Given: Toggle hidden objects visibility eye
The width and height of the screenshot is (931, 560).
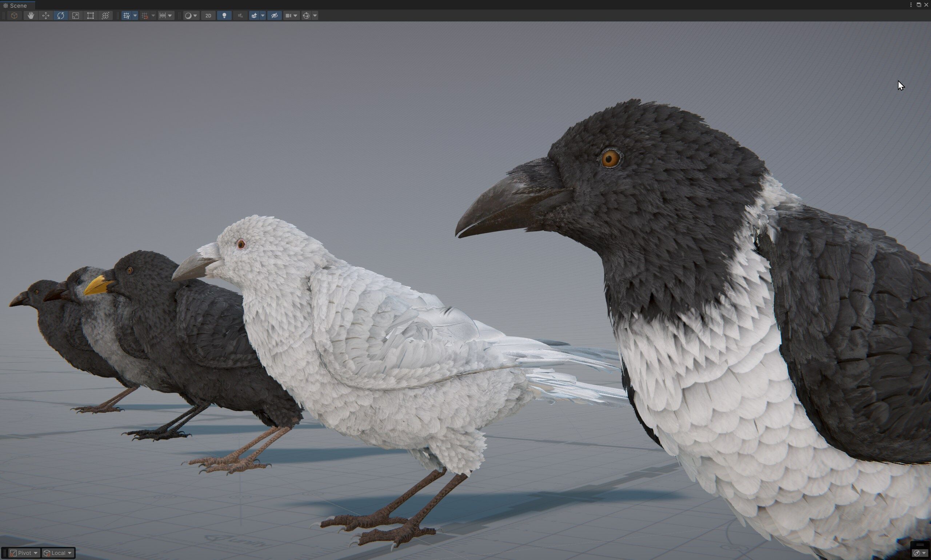Looking at the screenshot, I should coord(274,16).
